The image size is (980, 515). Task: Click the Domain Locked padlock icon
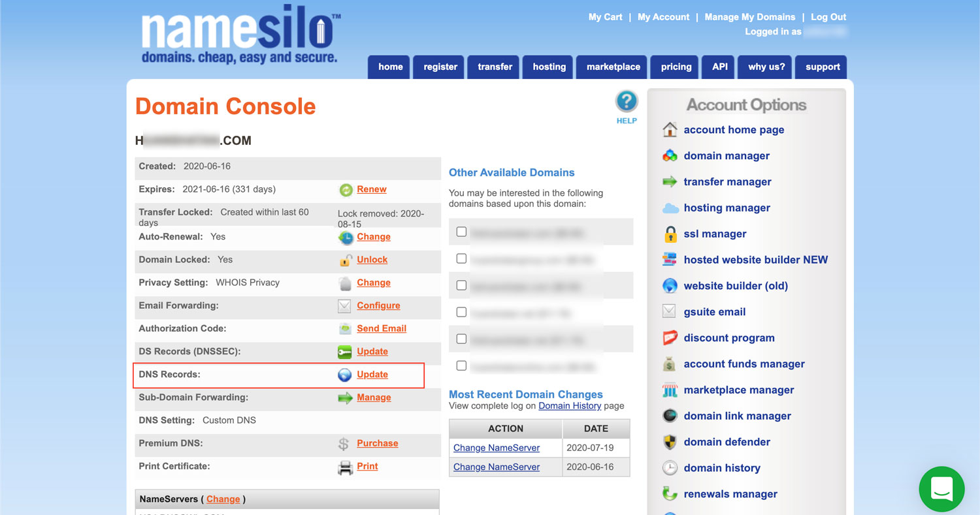tap(346, 260)
